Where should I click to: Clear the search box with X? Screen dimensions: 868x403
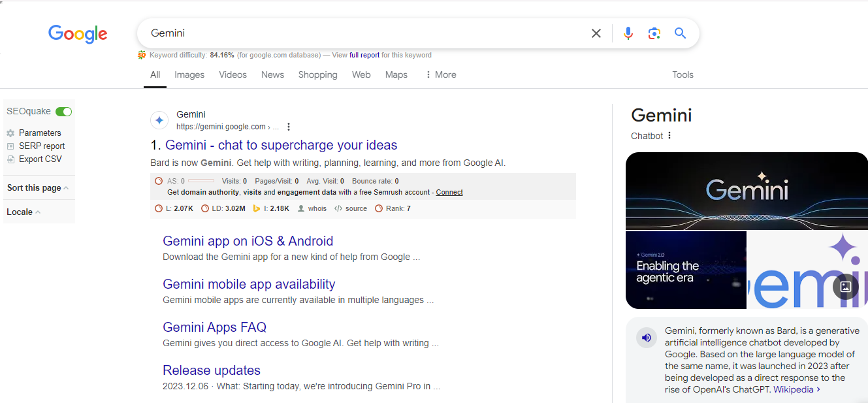click(596, 33)
